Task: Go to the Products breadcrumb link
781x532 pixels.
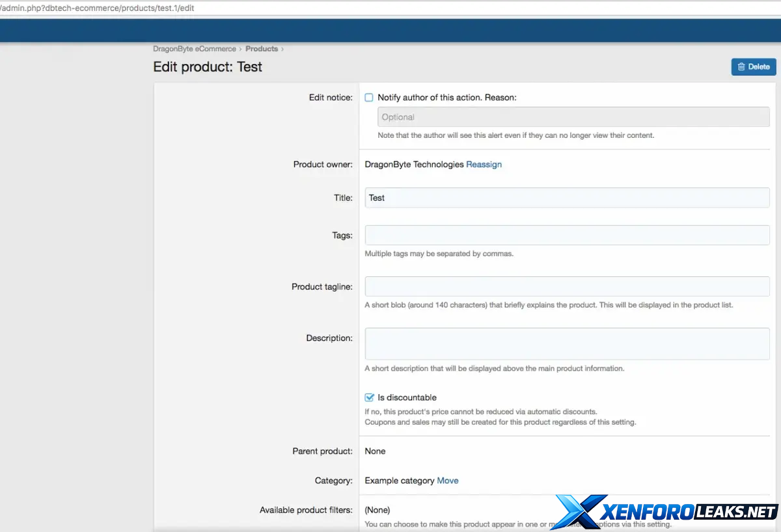Action: click(262, 49)
